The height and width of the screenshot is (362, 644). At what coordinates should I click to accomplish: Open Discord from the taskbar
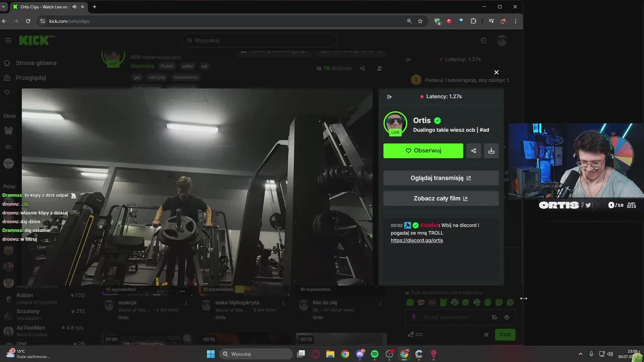tap(360, 354)
